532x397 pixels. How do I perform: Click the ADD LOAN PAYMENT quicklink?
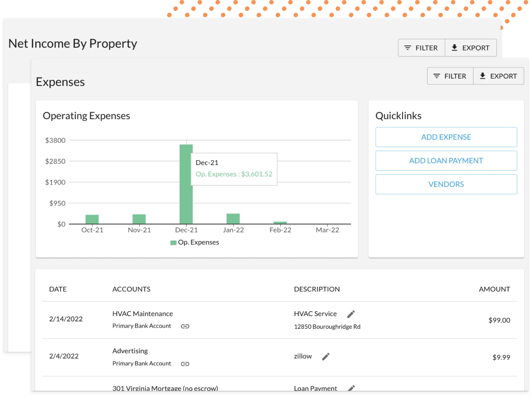coord(446,161)
